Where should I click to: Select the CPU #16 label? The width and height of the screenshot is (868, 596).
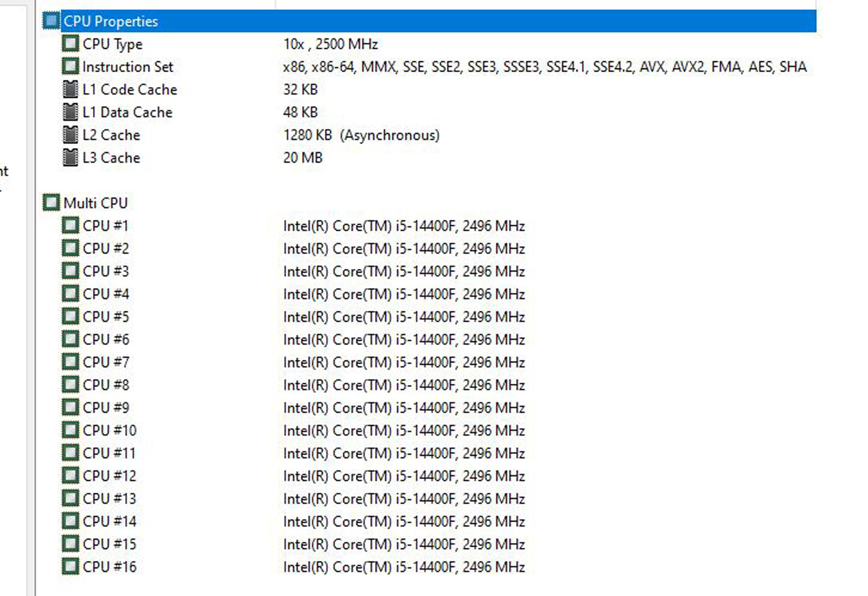click(109, 567)
